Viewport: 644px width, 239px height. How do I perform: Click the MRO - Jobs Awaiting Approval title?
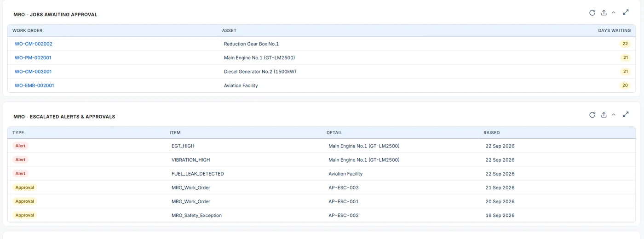coord(55,15)
